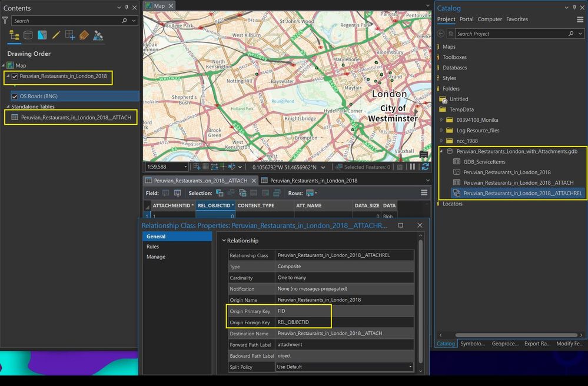The image size is (588, 386).
Task: Click the Contents filter funnel icon
Action: coord(5,21)
